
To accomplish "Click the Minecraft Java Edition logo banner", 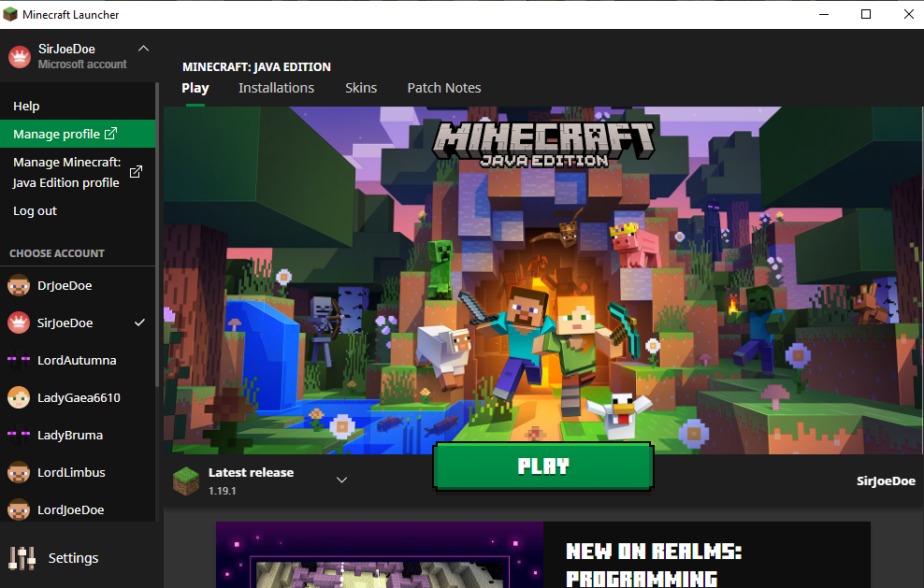I will [543, 144].
